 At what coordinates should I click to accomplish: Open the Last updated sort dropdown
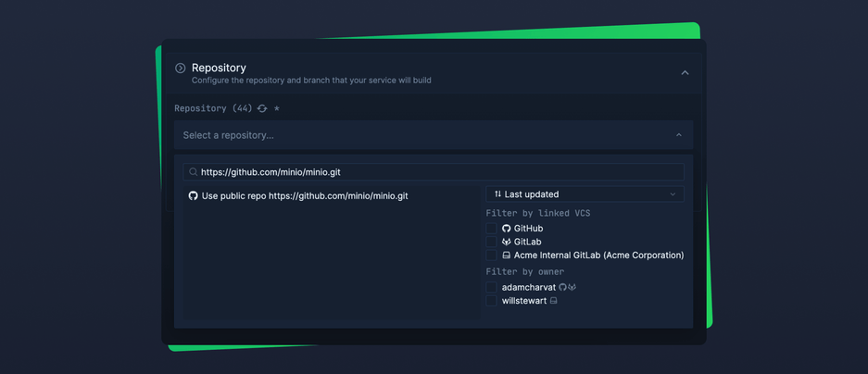pyautogui.click(x=585, y=194)
